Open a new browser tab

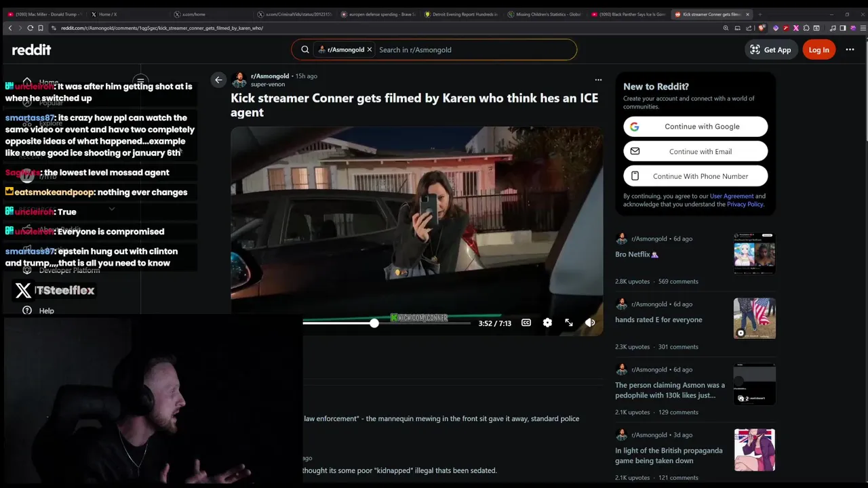click(759, 14)
